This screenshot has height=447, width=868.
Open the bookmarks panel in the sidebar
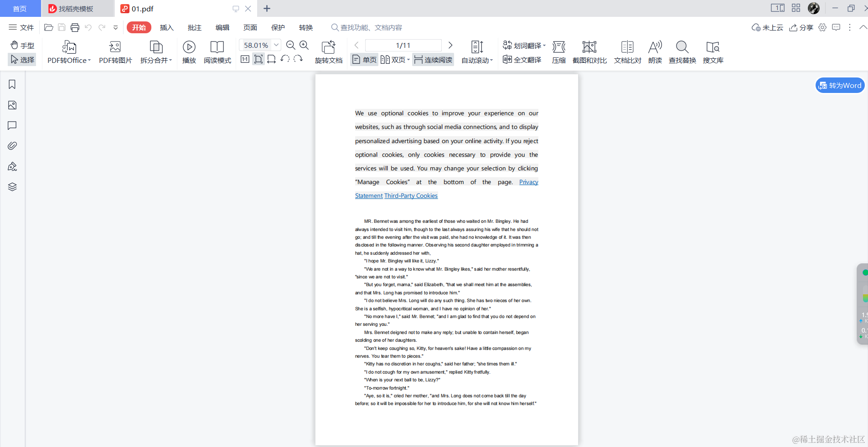click(12, 84)
